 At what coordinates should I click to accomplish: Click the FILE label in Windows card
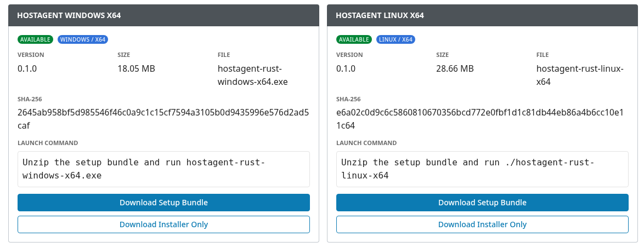click(224, 55)
